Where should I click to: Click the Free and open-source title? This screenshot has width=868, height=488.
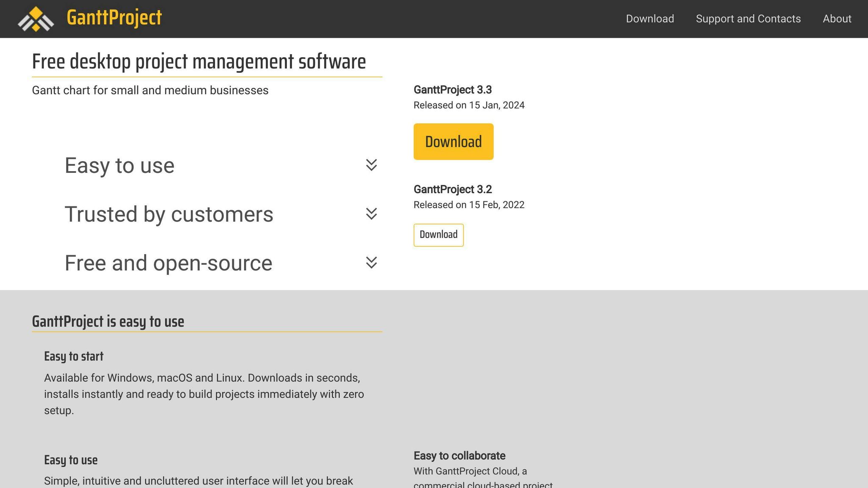(x=168, y=263)
